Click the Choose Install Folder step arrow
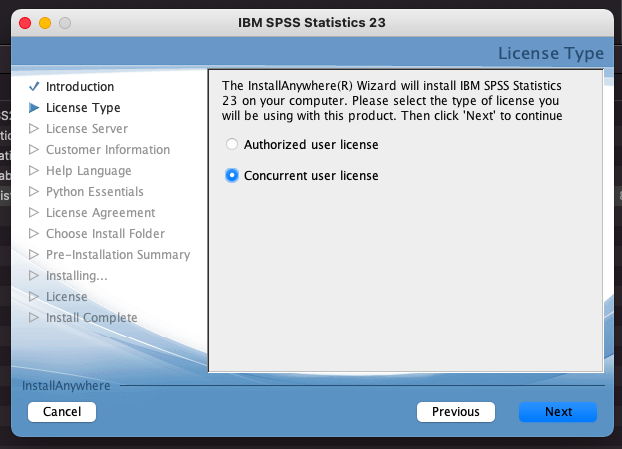Screen dimensions: 622x449 [x=34, y=234]
